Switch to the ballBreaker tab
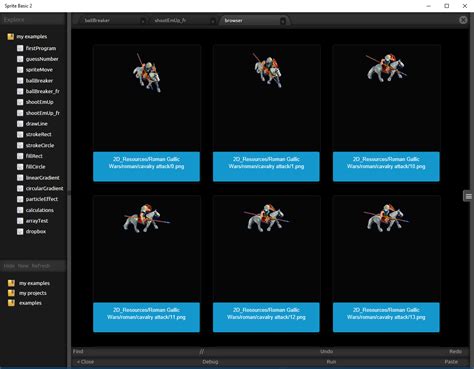Screen dimensions: 474x369 click(x=97, y=20)
